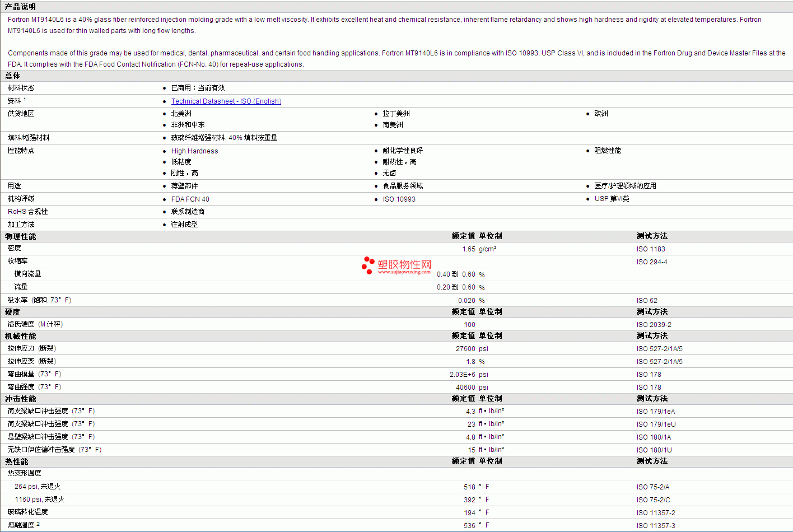Select the 供货地区 row label
This screenshot has width=793, height=532.
[21, 114]
